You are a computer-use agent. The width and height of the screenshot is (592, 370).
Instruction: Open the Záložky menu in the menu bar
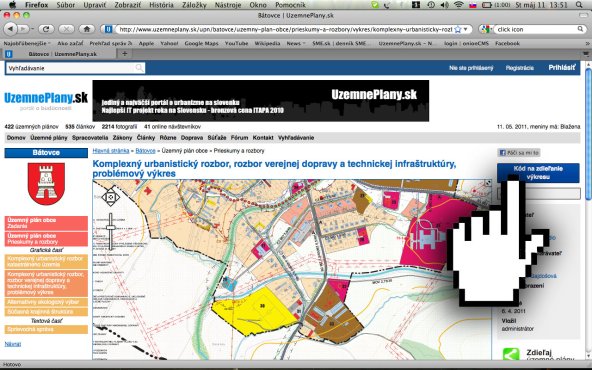point(194,5)
